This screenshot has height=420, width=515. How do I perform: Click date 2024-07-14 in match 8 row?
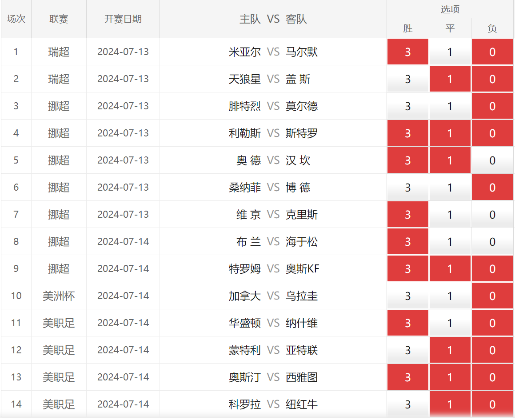coord(123,241)
